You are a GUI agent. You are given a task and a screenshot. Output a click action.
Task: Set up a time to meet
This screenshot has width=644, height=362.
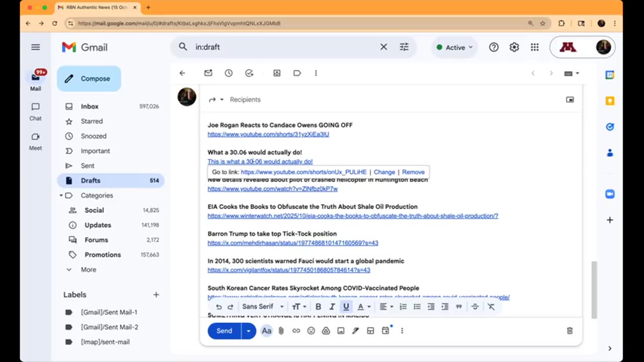tap(385, 331)
